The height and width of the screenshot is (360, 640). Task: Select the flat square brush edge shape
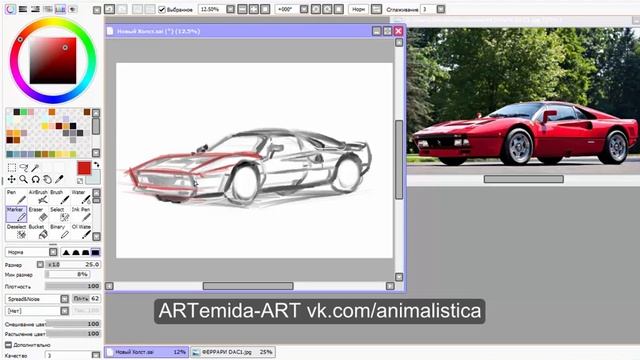96,252
